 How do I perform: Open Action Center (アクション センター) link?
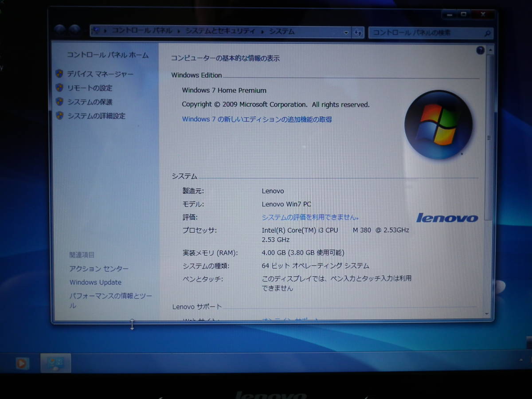[99, 269]
